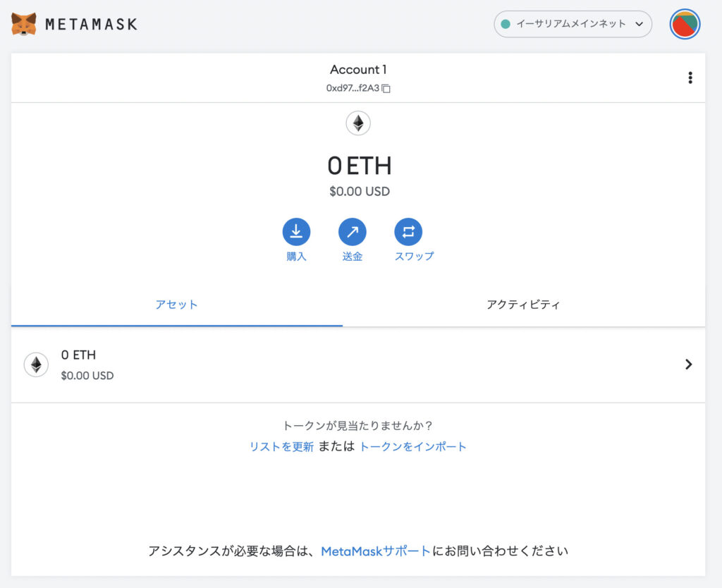The image size is (722, 588).
Task: Click the round Buy (購入) download icon
Action: [x=296, y=231]
